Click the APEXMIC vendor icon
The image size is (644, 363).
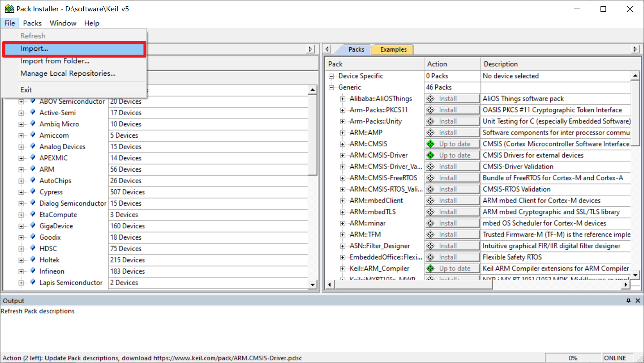(33, 158)
